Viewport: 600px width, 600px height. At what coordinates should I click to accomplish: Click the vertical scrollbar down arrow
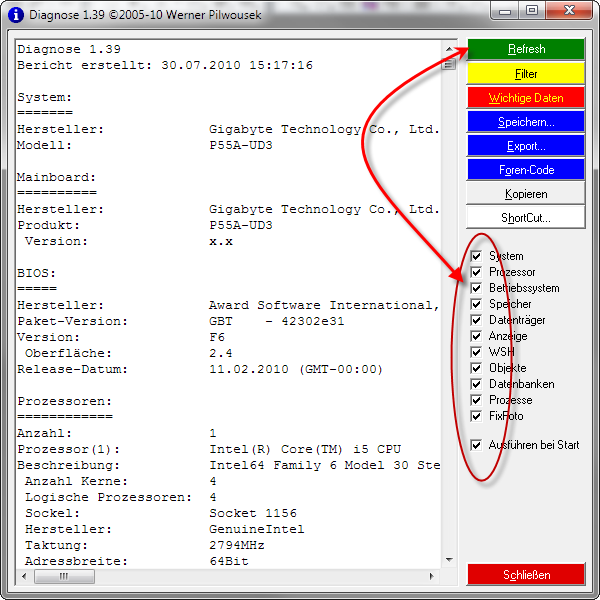point(449,560)
